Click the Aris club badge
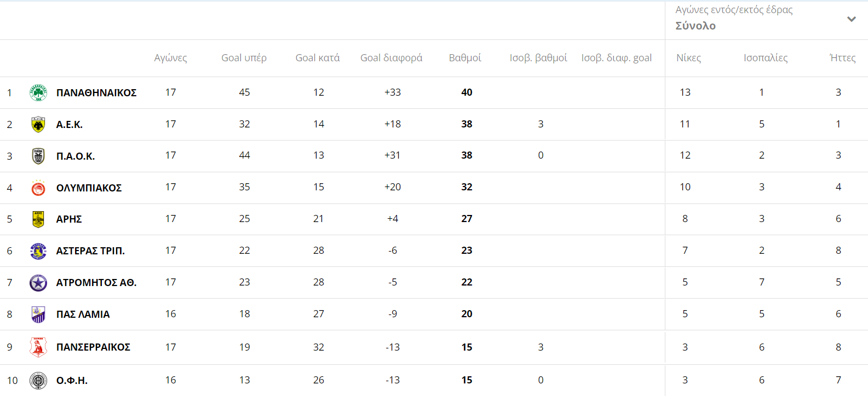Image resolution: width=868 pixels, height=396 pixels. coord(38,219)
